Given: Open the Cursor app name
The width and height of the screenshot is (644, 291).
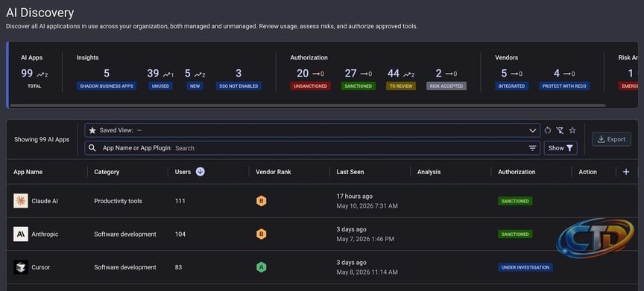Looking at the screenshot, I should coord(41,268).
